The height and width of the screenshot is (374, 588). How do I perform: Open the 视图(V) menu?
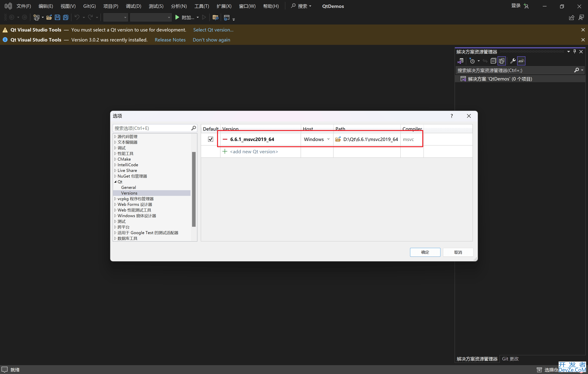coord(68,6)
